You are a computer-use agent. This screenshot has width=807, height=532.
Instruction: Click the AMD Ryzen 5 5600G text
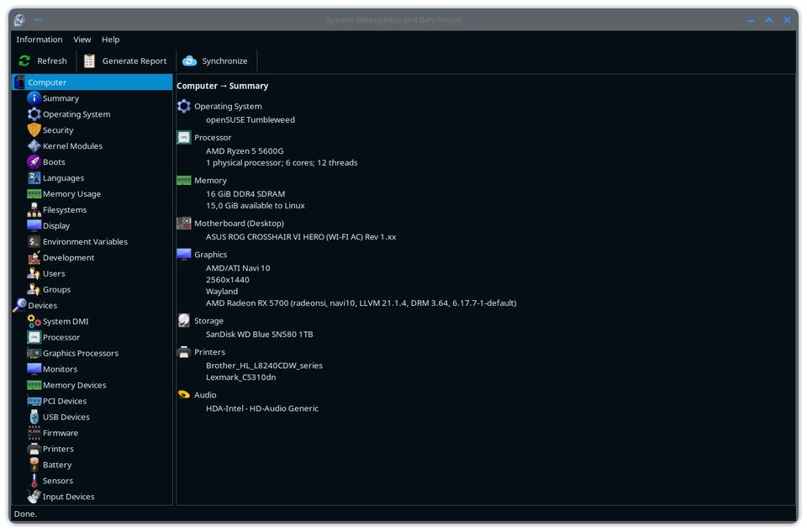click(245, 151)
